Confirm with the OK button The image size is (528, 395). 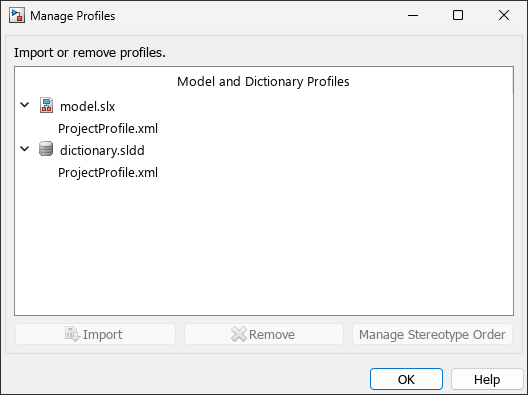point(406,379)
